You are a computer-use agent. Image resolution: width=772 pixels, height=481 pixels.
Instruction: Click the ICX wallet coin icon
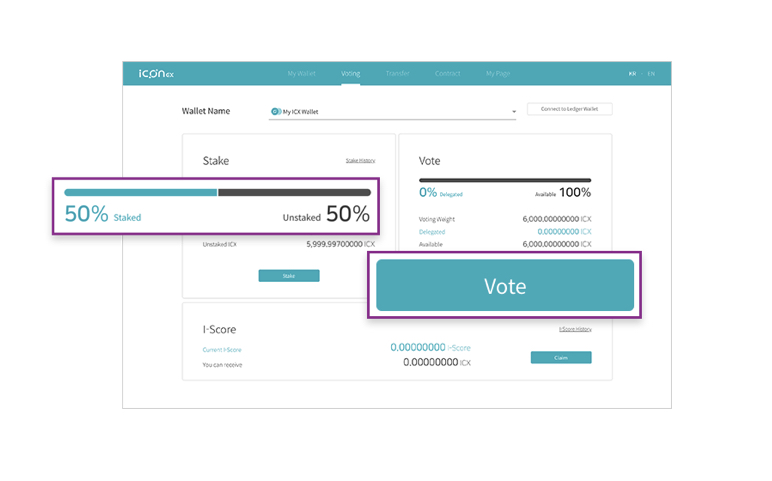coord(276,112)
